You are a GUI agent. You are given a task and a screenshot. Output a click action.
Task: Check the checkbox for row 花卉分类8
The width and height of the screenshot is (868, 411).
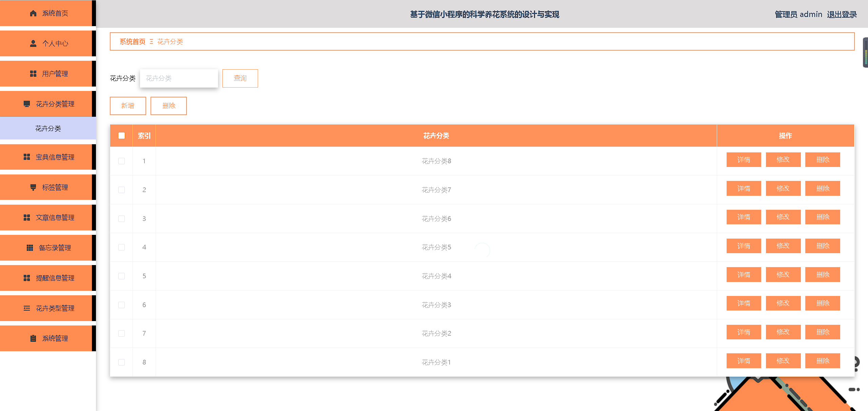(x=121, y=161)
